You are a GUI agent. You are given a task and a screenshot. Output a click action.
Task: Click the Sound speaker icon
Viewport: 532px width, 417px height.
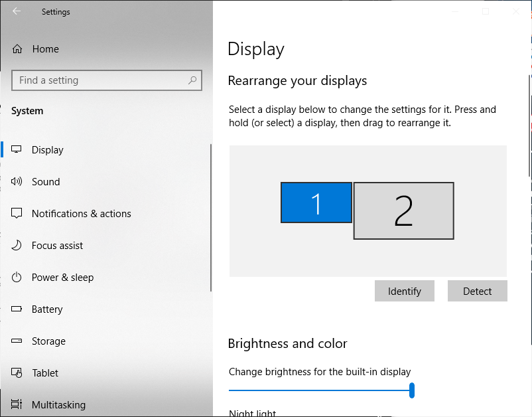pyautogui.click(x=17, y=181)
